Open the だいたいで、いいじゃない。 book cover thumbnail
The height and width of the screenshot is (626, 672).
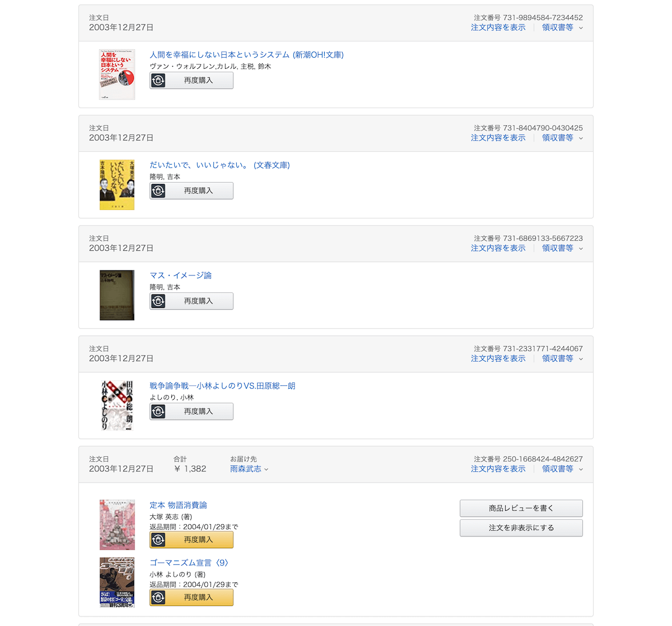coord(117,185)
